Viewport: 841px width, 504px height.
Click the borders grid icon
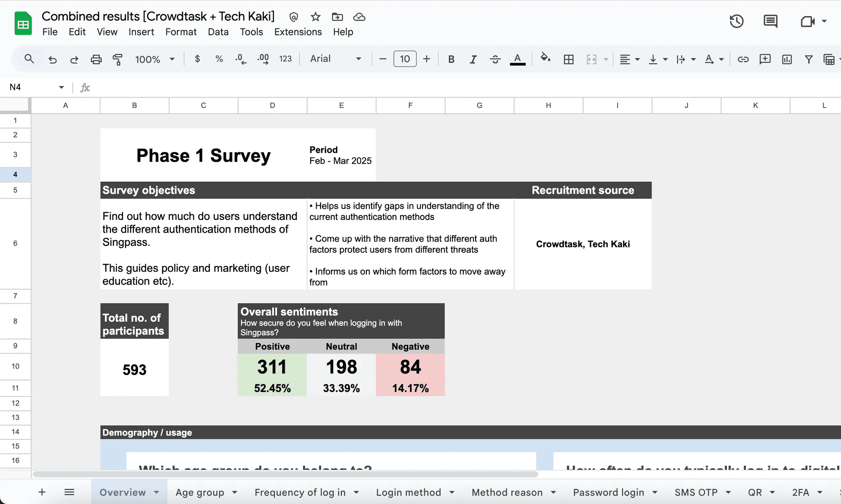point(569,59)
